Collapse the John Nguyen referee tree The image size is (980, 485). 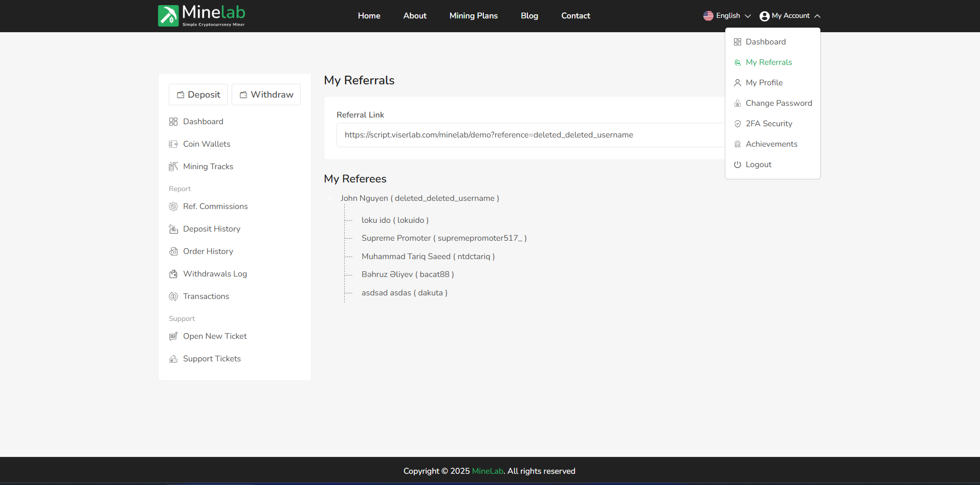[330, 198]
